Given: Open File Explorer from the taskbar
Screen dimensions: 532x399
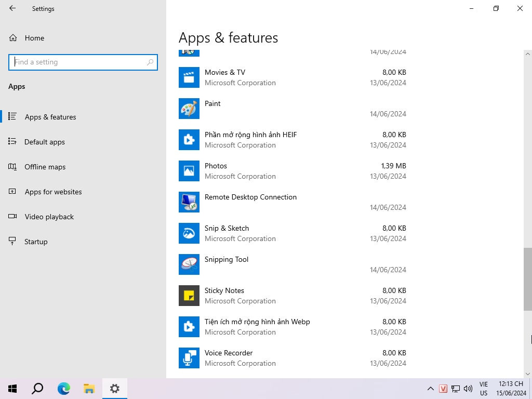Looking at the screenshot, I should coord(89,388).
